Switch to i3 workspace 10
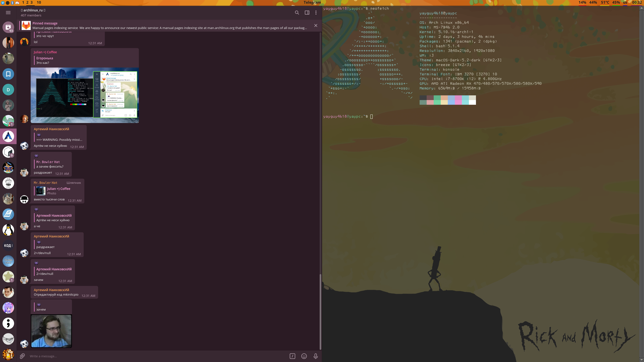The width and height of the screenshot is (644, 362). 39,3
